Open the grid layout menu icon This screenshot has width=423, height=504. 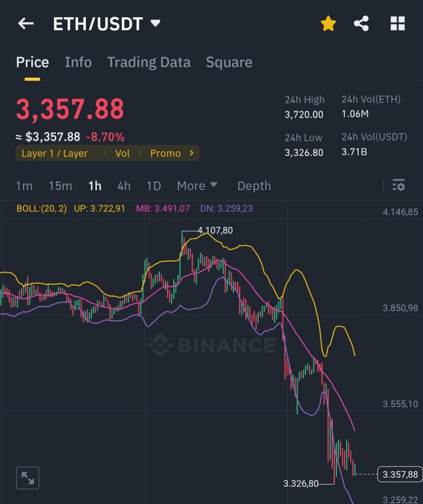[x=397, y=24]
